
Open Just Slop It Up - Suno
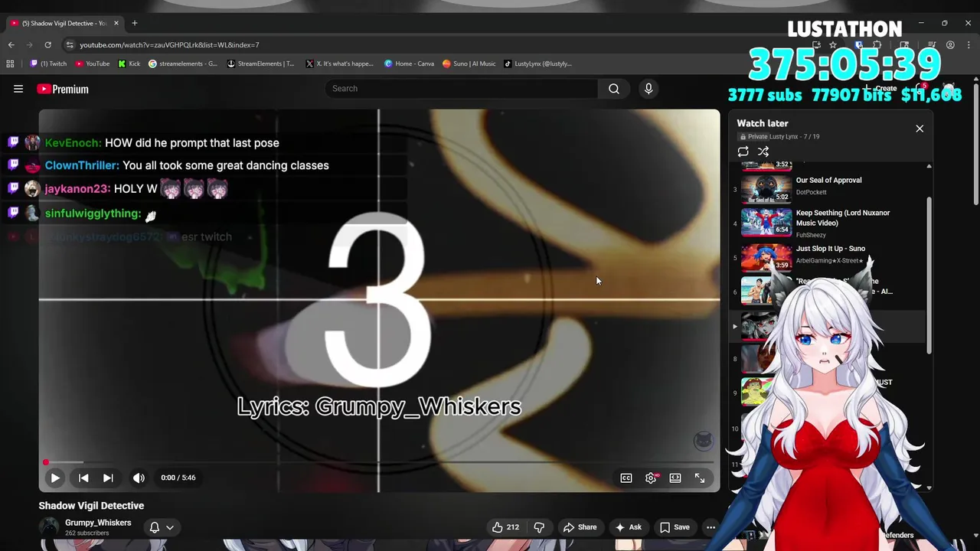pos(830,249)
